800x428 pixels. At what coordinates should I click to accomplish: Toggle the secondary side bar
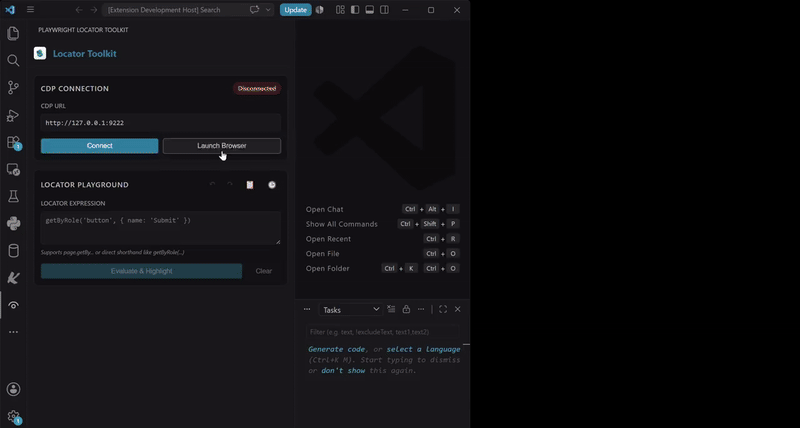coord(385,10)
